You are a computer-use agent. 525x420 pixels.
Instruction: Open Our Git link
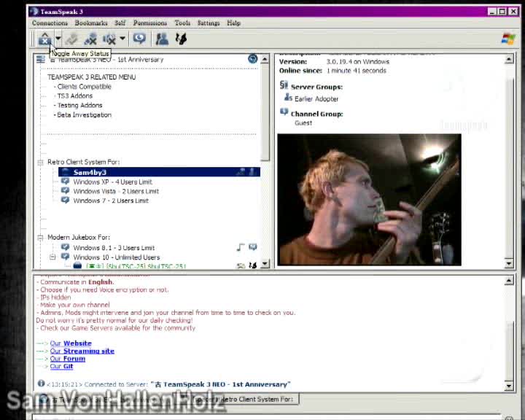61,367
